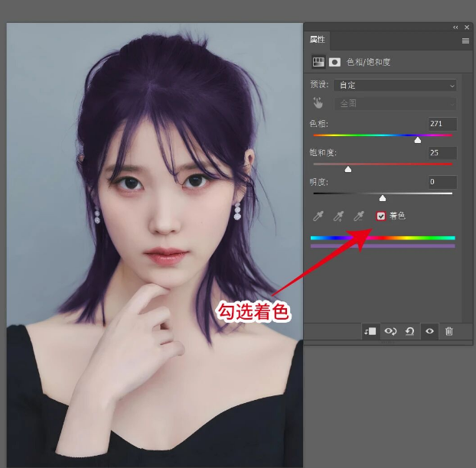The image size is (476, 468).
Task: Collapse the Properties panel with double-arrow icon
Action: (455, 28)
